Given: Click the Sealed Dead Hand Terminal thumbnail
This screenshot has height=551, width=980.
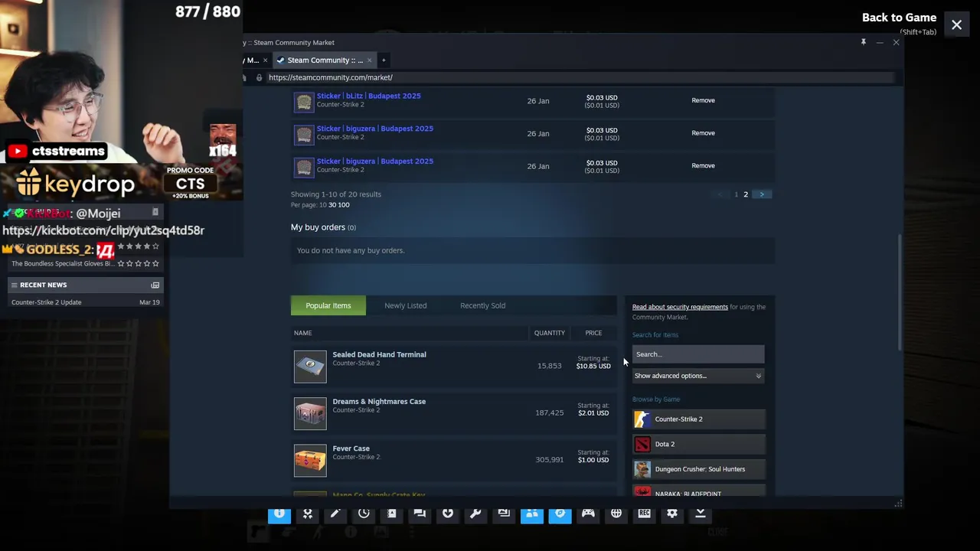Looking at the screenshot, I should click(310, 366).
